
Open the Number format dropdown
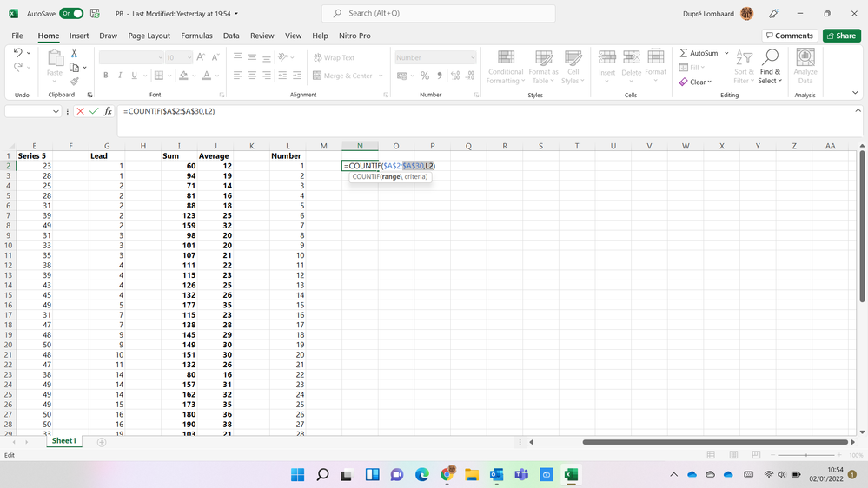tap(473, 57)
